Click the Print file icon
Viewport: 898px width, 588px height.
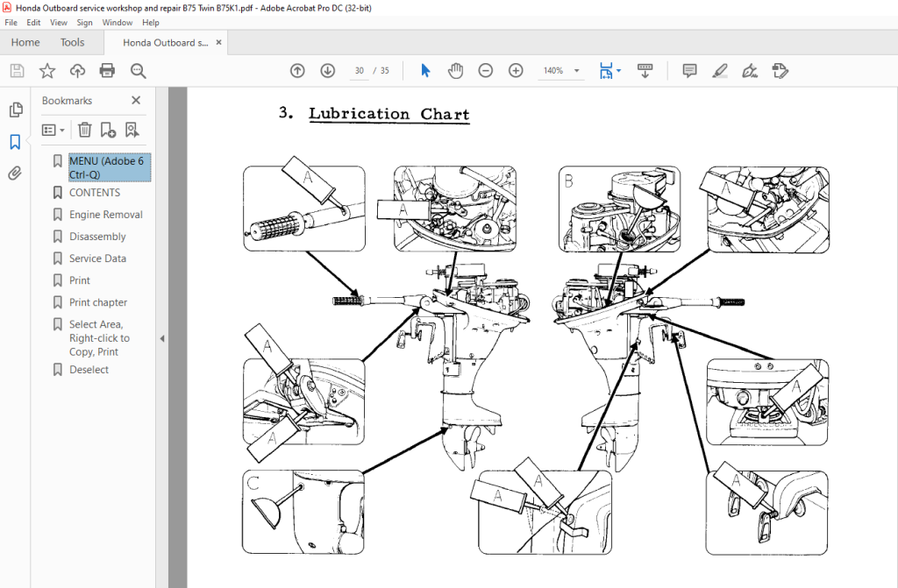107,71
